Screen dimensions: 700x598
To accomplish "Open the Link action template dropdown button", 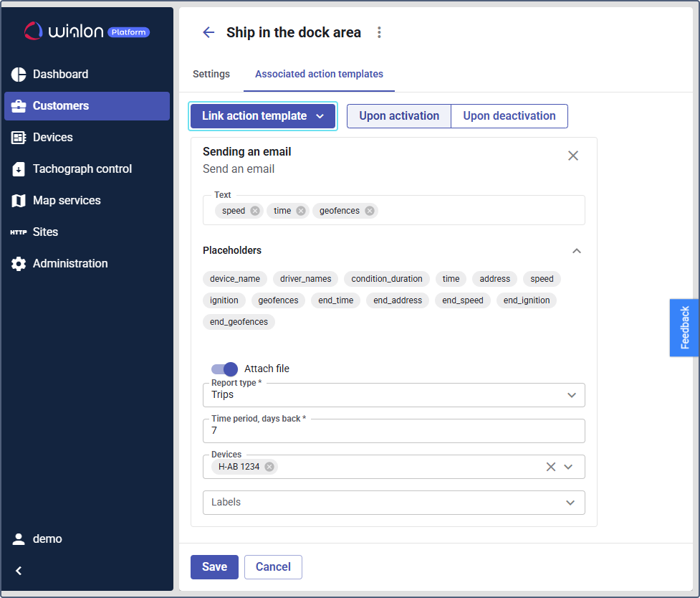I will 263,116.
